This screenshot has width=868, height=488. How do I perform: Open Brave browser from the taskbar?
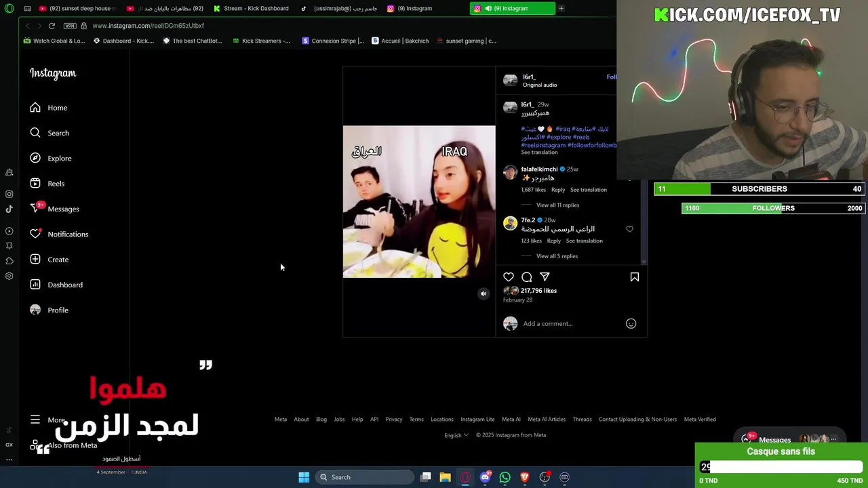pyautogui.click(x=524, y=477)
